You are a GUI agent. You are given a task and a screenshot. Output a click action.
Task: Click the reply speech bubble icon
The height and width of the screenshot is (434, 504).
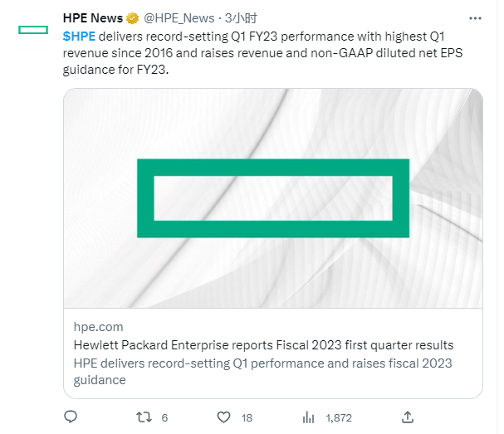coord(71,417)
